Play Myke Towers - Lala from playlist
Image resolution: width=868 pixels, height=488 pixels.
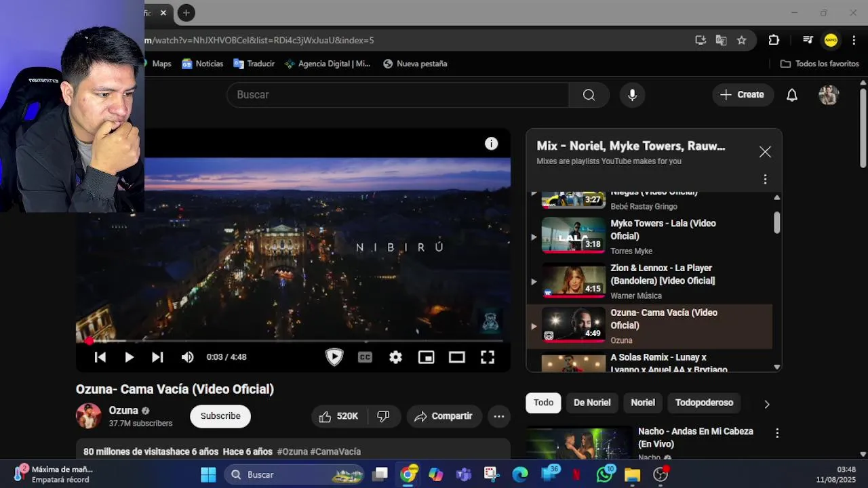(x=663, y=230)
